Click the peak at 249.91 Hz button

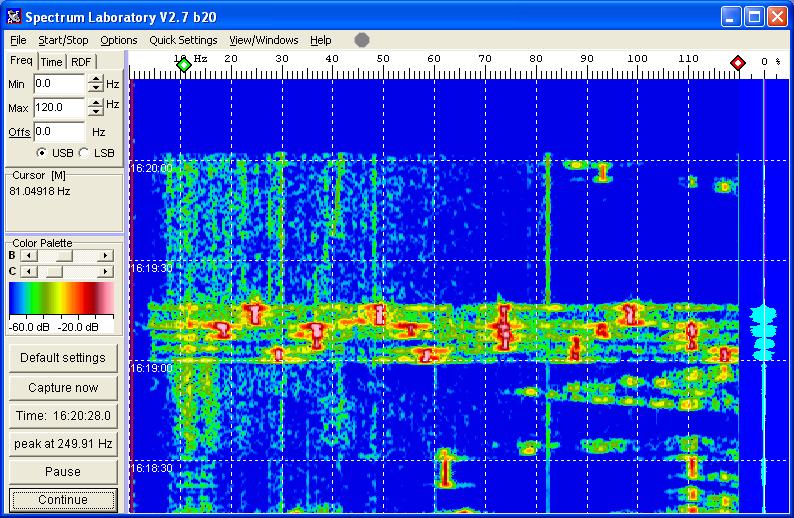pos(63,444)
